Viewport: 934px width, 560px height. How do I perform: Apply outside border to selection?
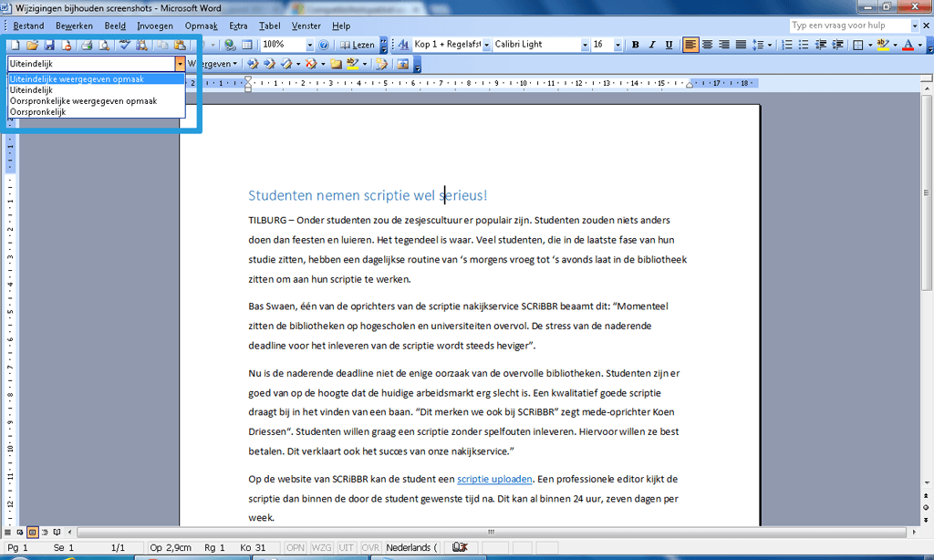(857, 45)
